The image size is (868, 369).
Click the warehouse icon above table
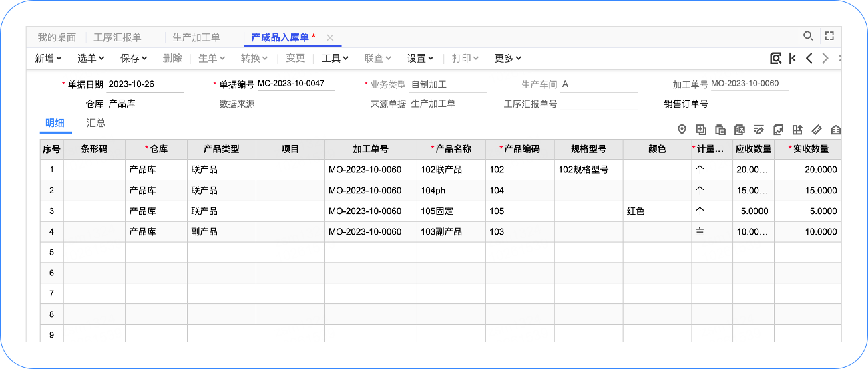(x=836, y=130)
